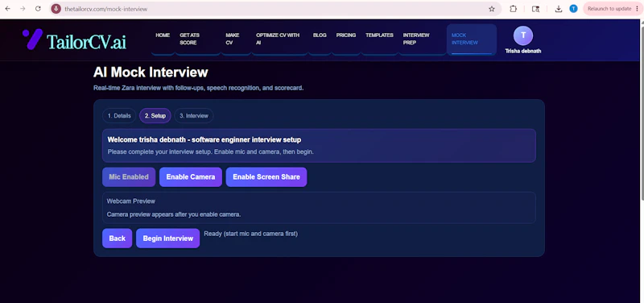Open the Chrome profile avatar
Viewport: 644px width, 303px height.
point(573,9)
